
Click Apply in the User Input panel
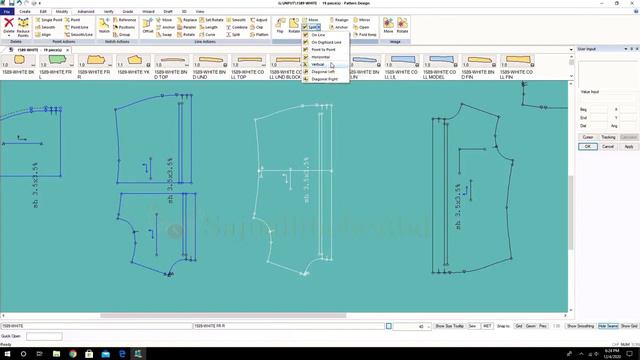pyautogui.click(x=629, y=147)
